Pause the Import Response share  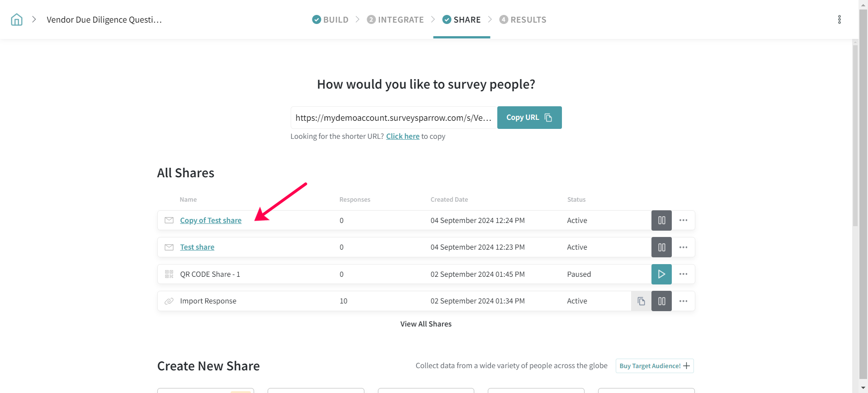[661, 301]
